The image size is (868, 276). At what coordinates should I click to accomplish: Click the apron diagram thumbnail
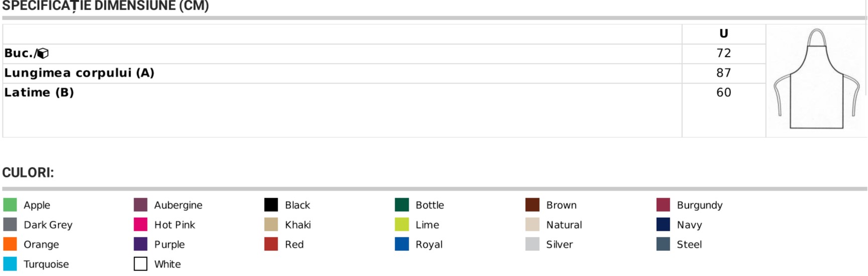816,79
